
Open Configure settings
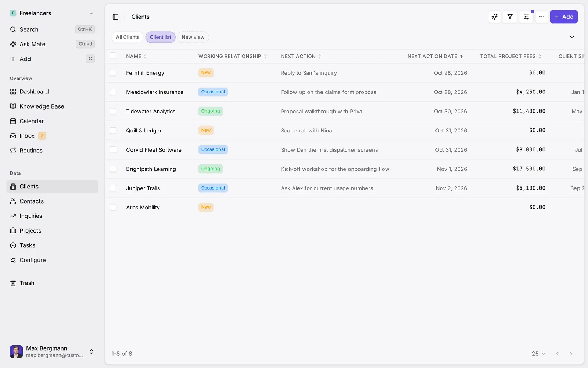(x=52, y=260)
